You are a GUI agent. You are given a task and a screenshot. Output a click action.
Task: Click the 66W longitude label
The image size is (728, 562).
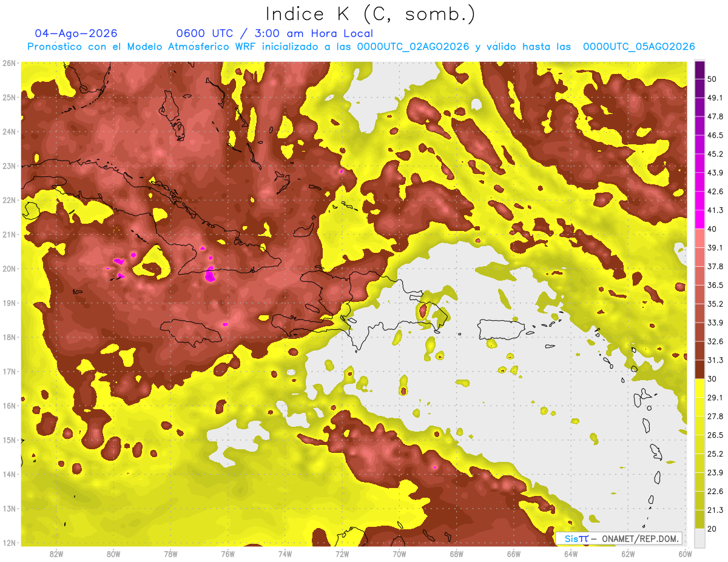[x=513, y=554]
